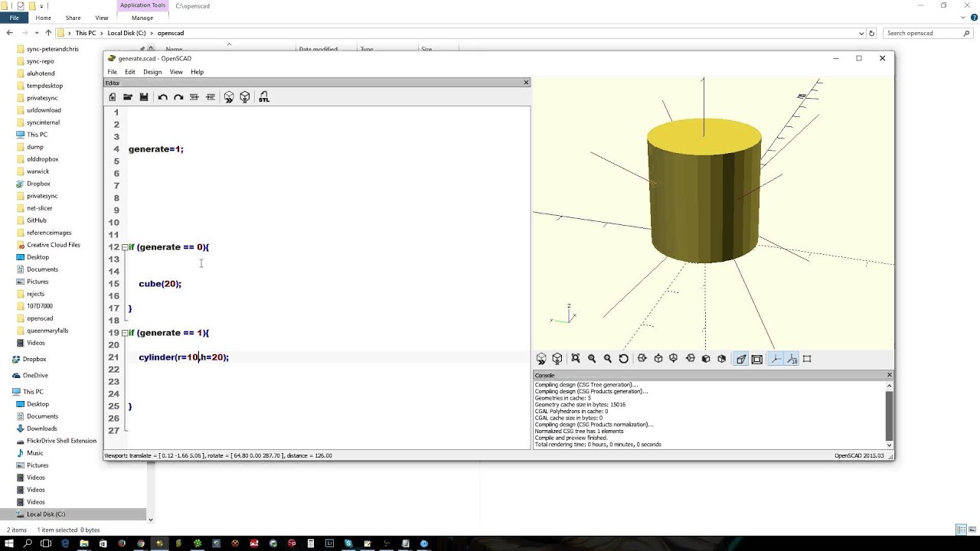Image resolution: width=980 pixels, height=551 pixels.
Task: Click the View All magnifier icon
Action: [x=576, y=359]
